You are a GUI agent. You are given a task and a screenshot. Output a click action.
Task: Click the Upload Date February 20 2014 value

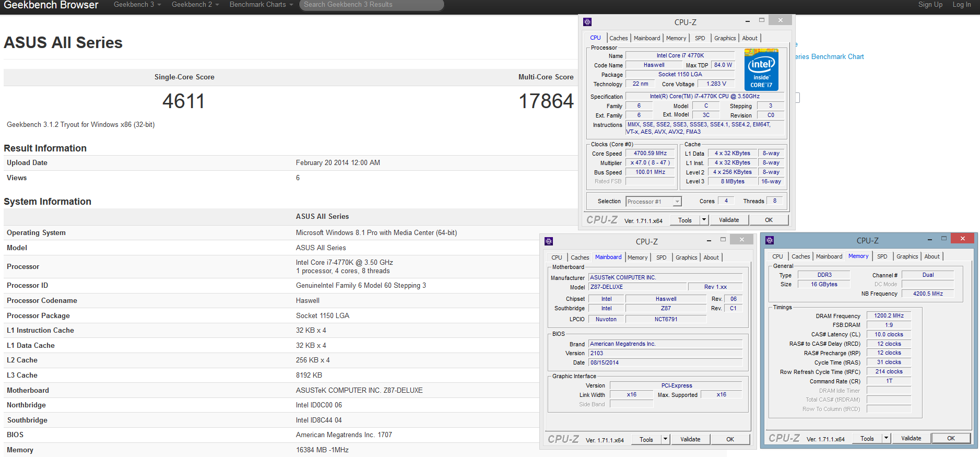338,163
